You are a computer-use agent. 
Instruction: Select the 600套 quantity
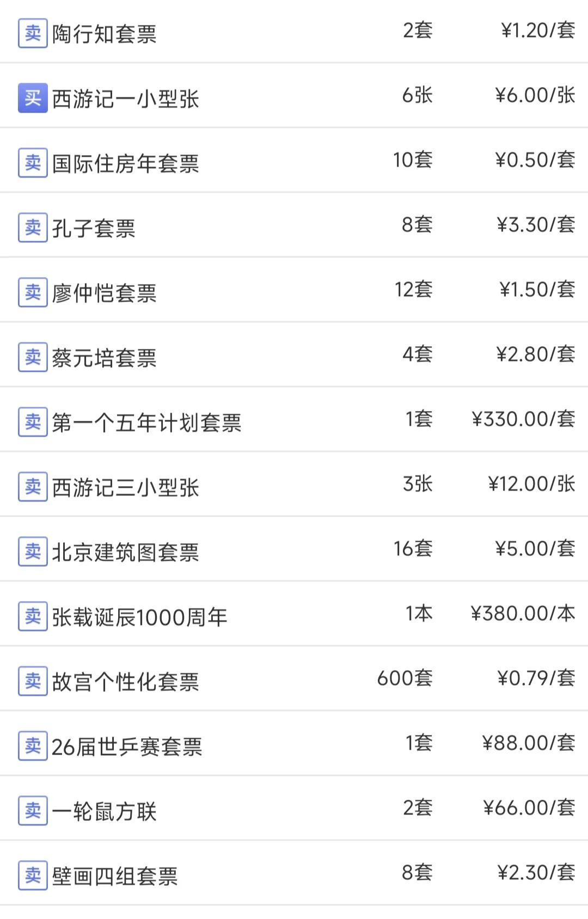(x=405, y=678)
